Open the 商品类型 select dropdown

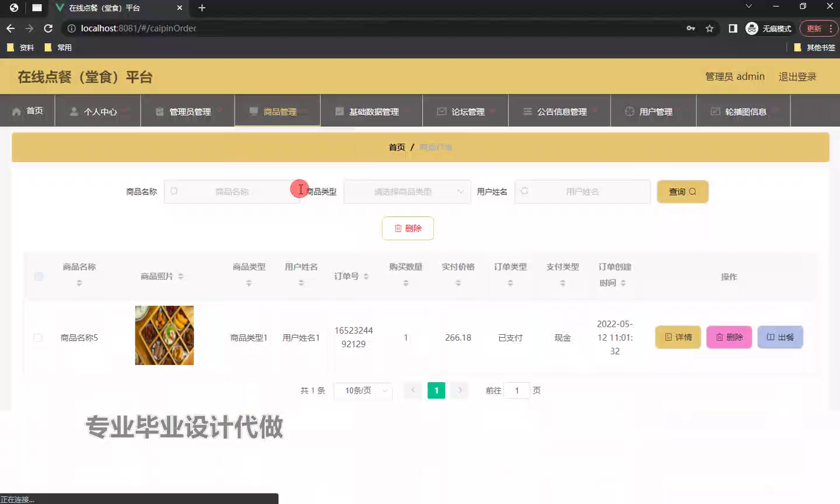coord(407,191)
